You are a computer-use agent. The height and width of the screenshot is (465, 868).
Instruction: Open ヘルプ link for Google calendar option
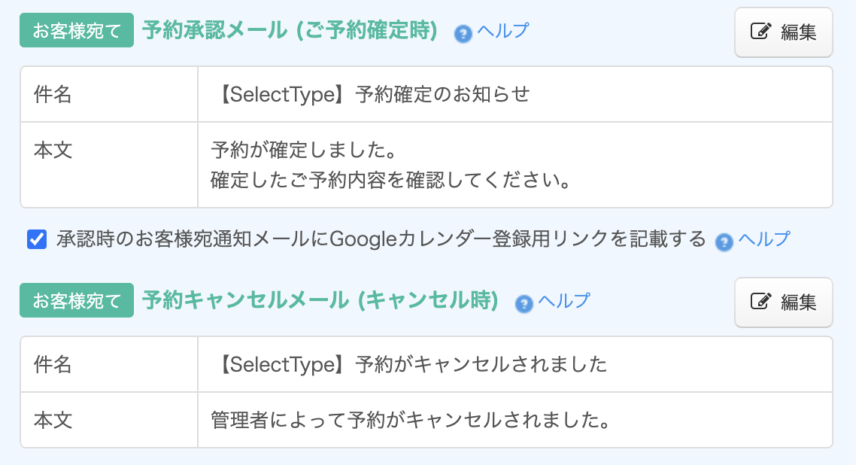coord(764,239)
